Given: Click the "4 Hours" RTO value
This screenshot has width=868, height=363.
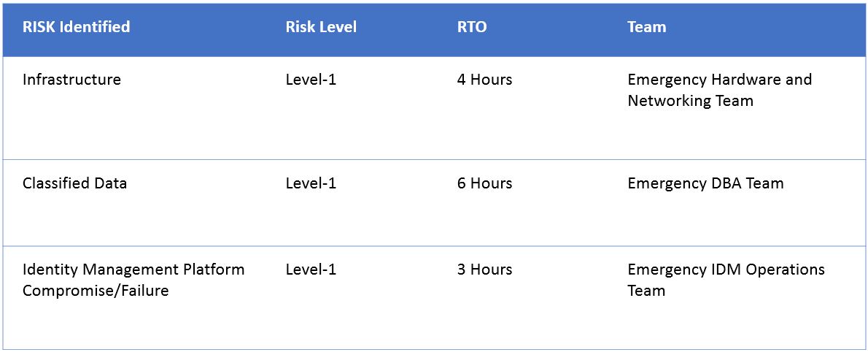Looking at the screenshot, I should click(484, 80).
